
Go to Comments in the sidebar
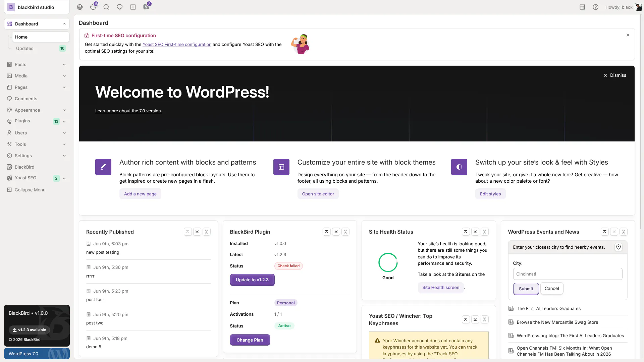pyautogui.click(x=37, y=99)
